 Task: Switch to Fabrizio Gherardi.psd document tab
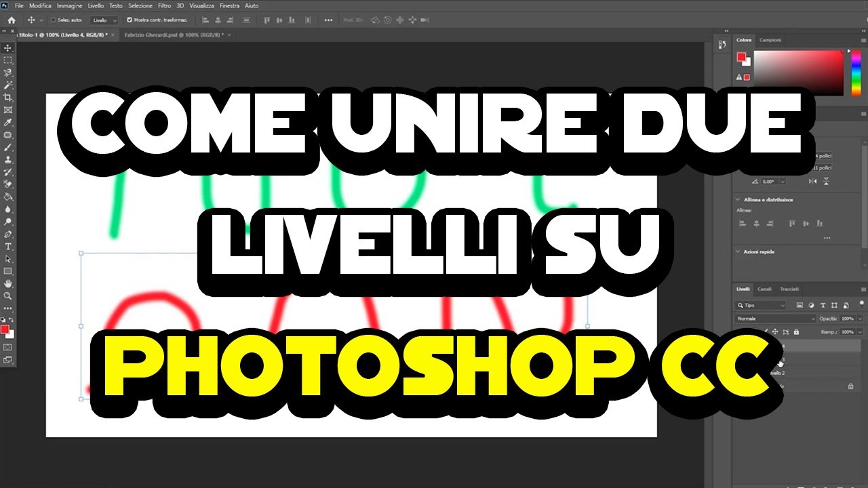(x=173, y=34)
